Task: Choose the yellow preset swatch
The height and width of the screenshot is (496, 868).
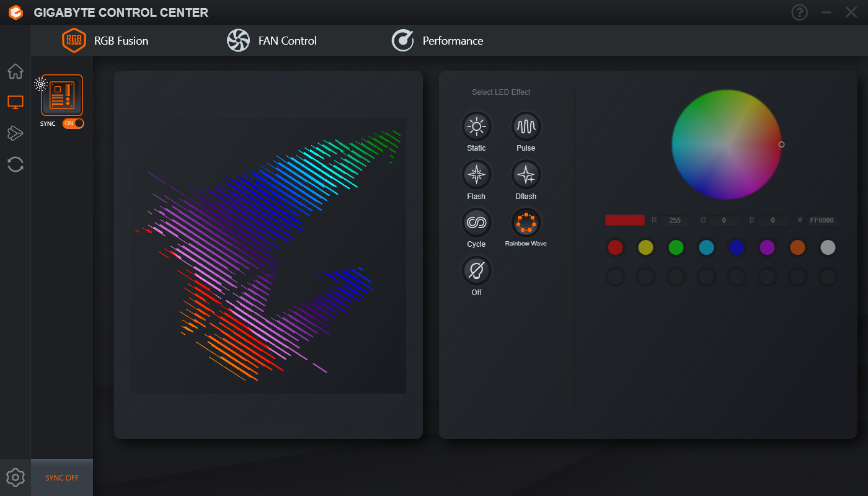Action: tap(645, 248)
